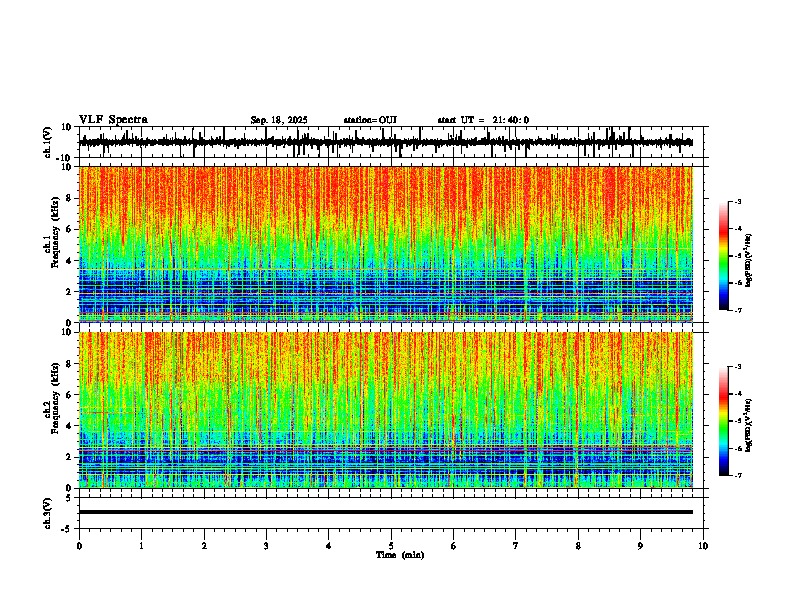Click inside the ch.2 spectrogram panel
Image resolution: width=792 pixels, height=612 pixels.
pyautogui.click(x=385, y=410)
